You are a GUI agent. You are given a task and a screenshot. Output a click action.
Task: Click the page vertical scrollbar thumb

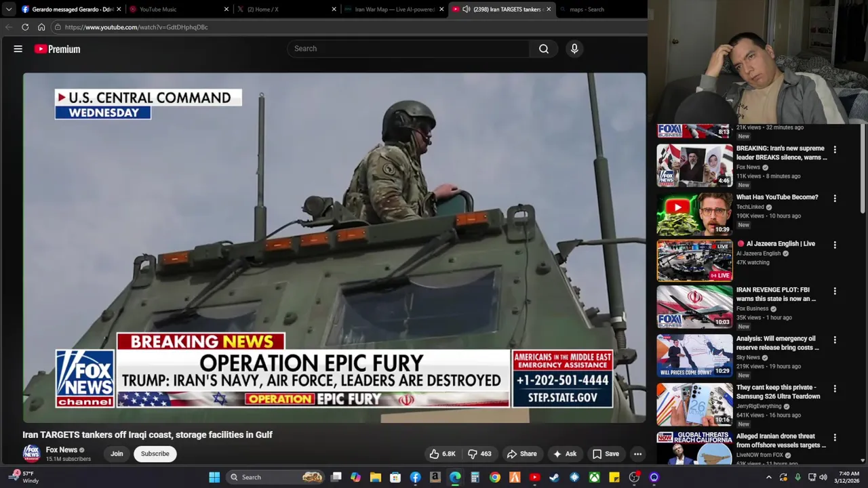tap(863, 169)
